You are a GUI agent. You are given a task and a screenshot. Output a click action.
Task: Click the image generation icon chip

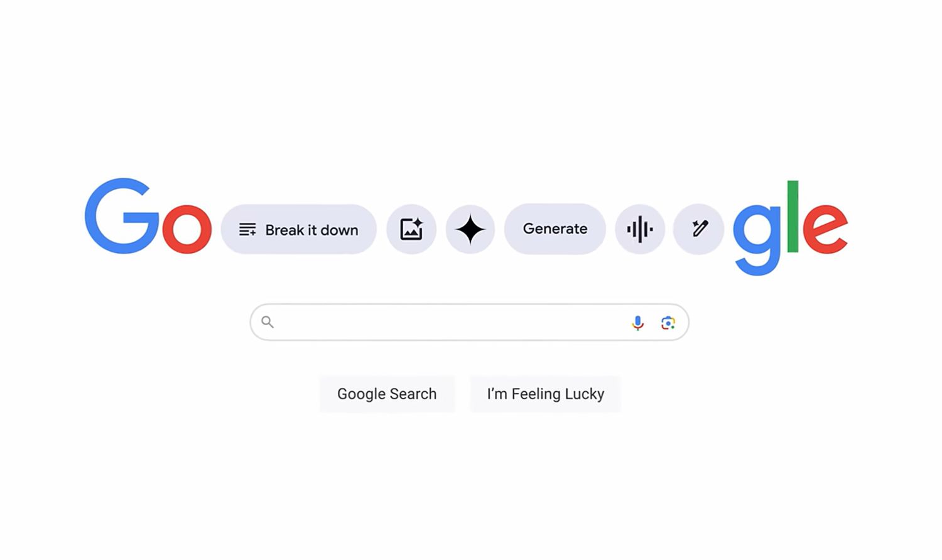(x=411, y=229)
